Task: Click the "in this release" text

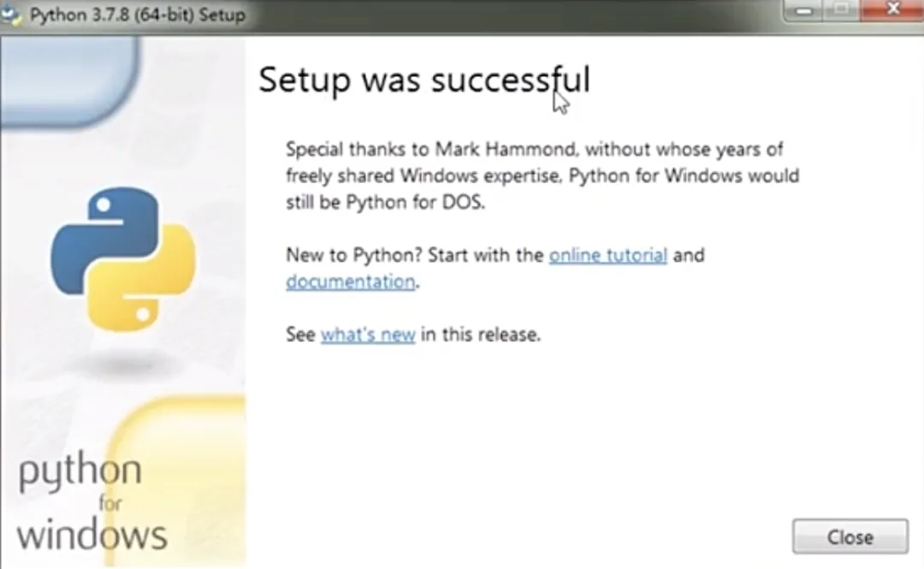Action: tap(480, 334)
